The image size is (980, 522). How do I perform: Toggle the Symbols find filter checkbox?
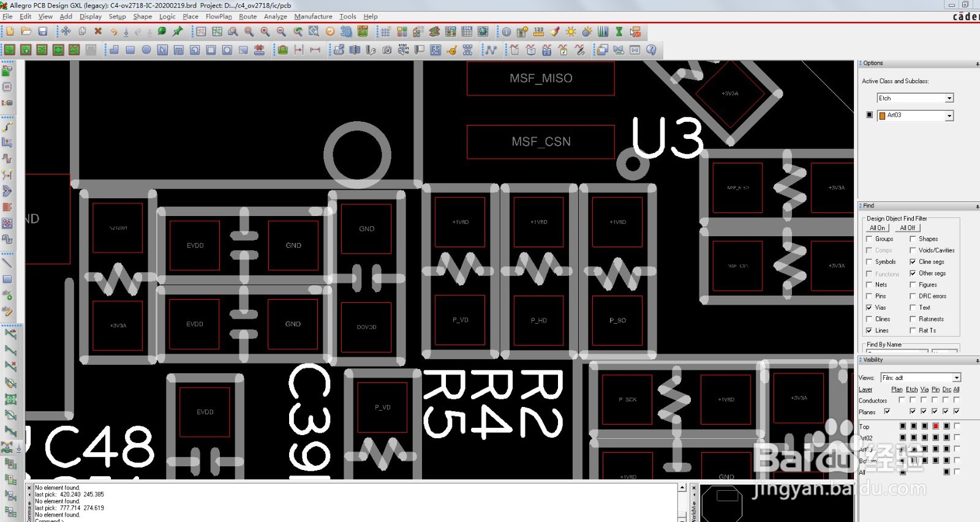pos(869,261)
